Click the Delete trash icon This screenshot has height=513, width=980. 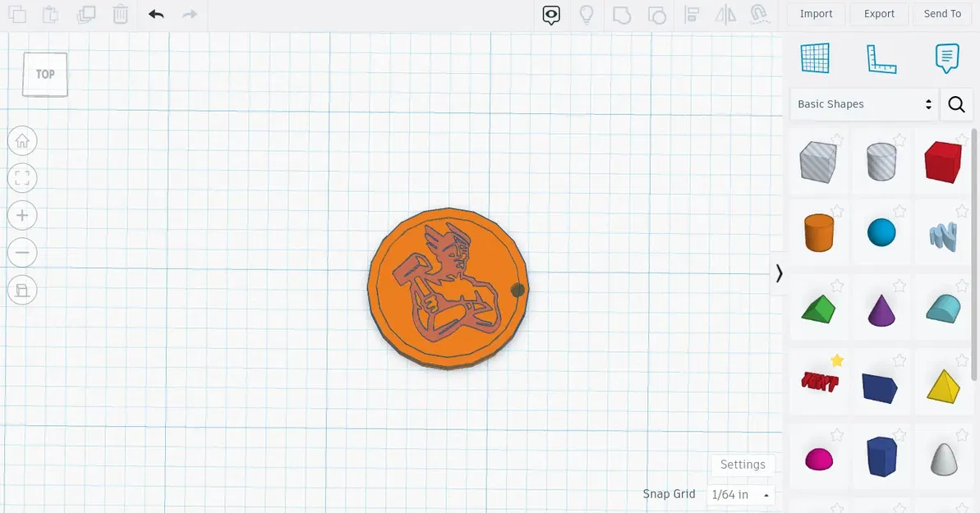pos(120,14)
